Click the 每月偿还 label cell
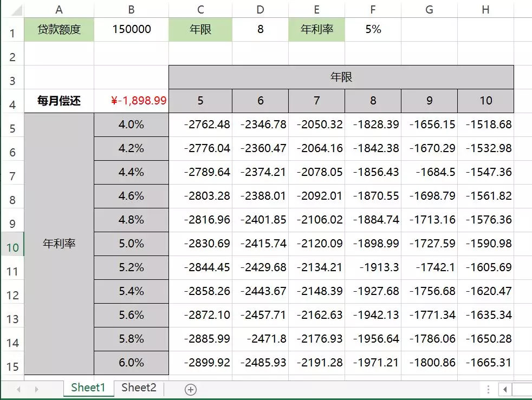This screenshot has width=532, height=400. [x=59, y=101]
